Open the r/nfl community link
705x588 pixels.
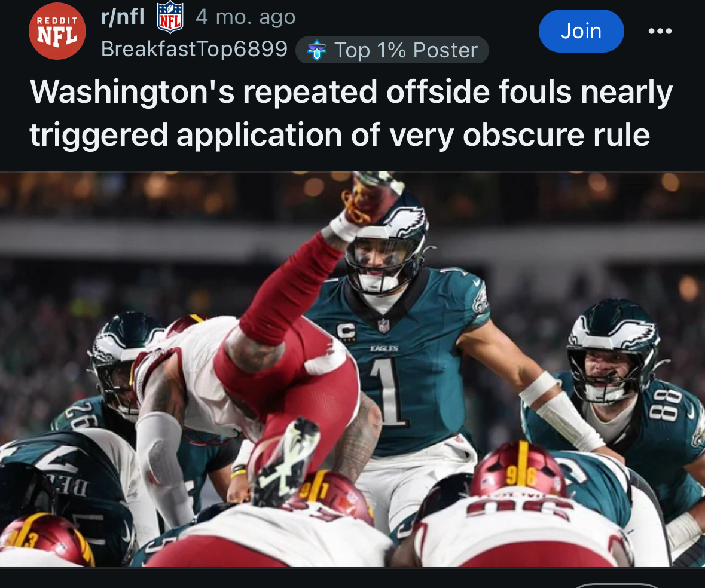click(x=123, y=17)
